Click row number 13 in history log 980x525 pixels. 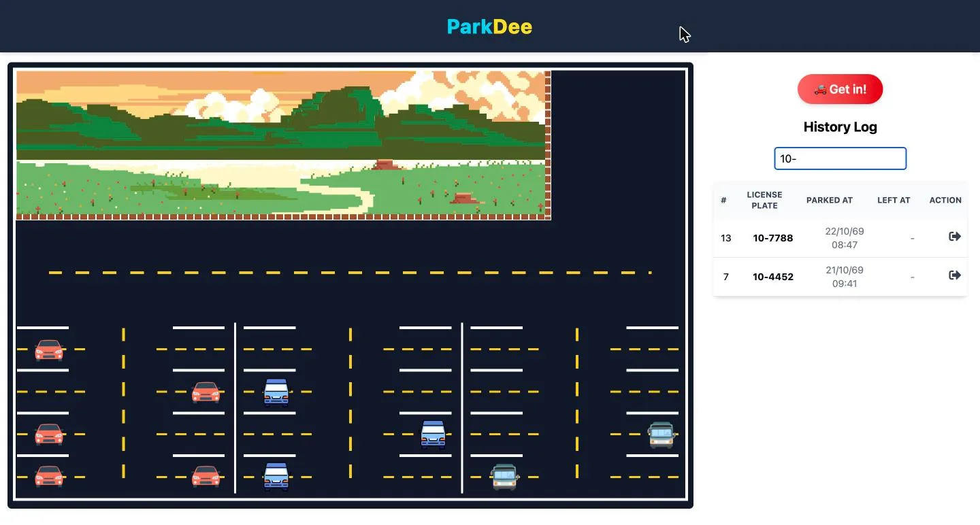(725, 238)
